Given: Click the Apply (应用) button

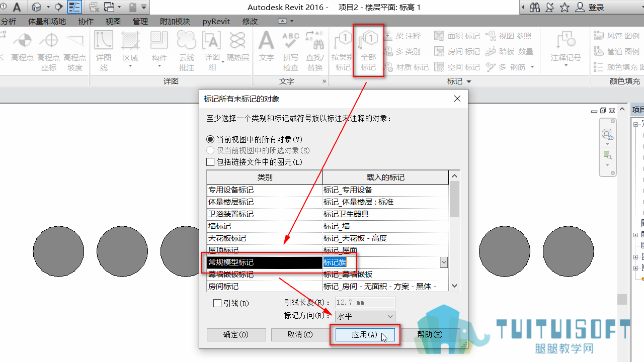Looking at the screenshot, I should click(365, 335).
